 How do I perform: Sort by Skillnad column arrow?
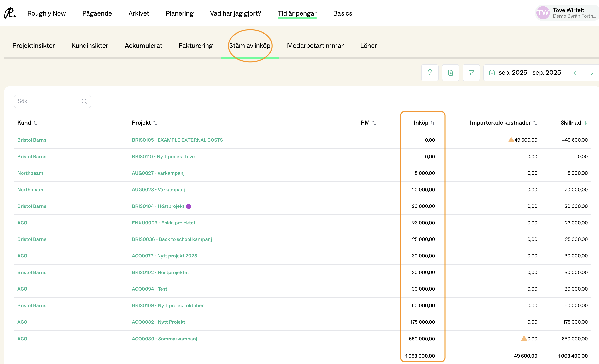pyautogui.click(x=585, y=123)
